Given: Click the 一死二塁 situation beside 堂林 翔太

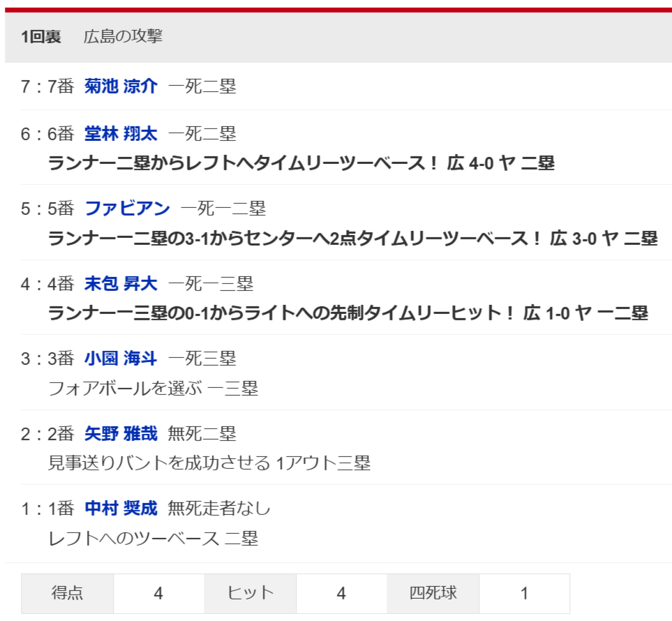Looking at the screenshot, I should point(202,134).
